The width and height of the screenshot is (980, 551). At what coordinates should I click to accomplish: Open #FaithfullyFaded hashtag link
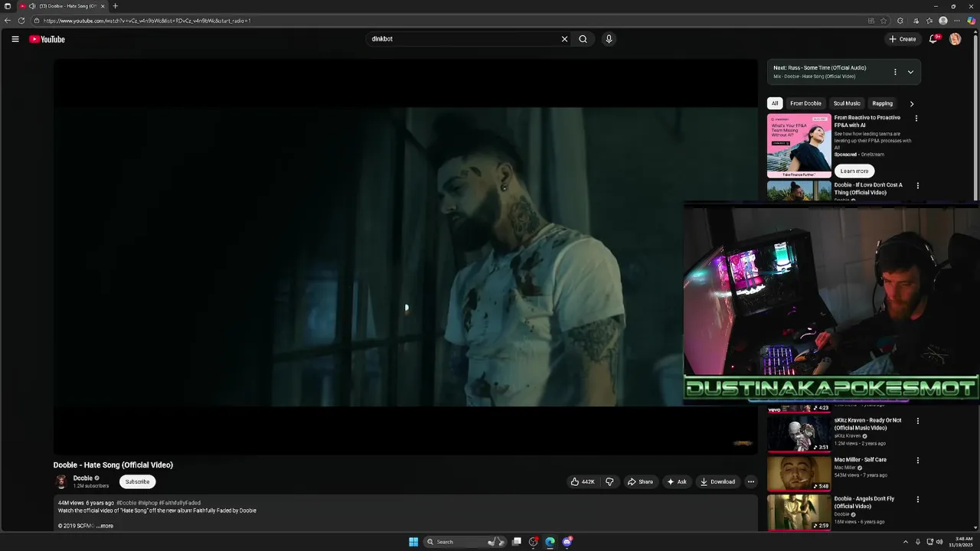180,503
